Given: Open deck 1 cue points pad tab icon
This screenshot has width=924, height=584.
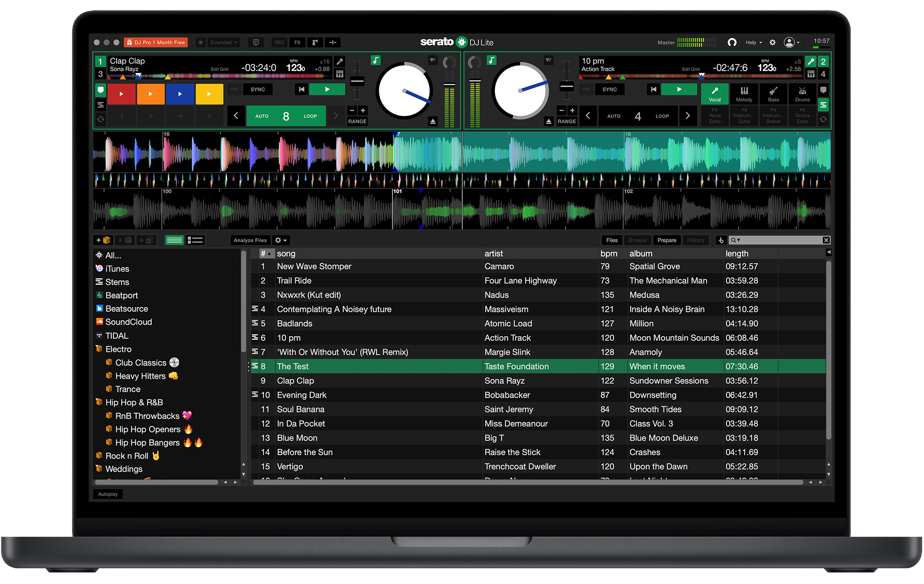Looking at the screenshot, I should pos(100,90).
